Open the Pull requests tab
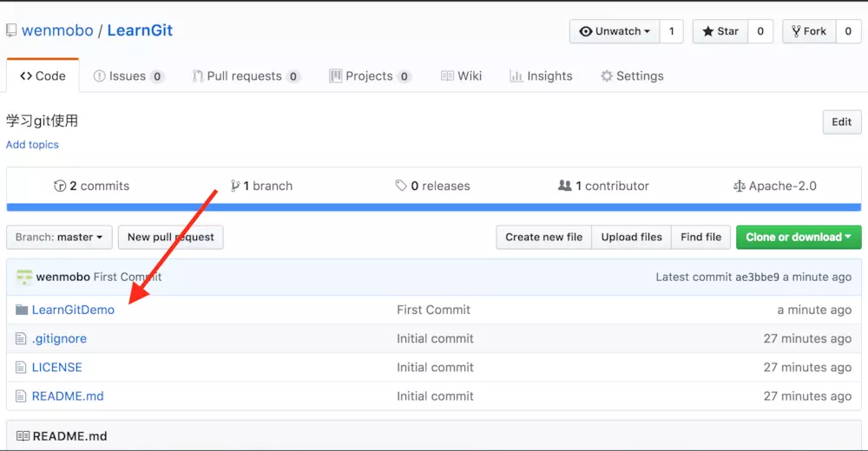 [246, 75]
